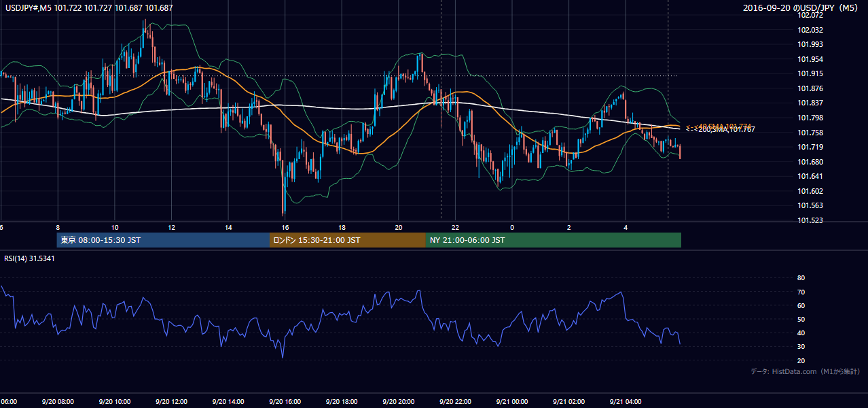Click the 9/20 10:00 time axis label
Image resolution: width=868 pixels, height=408 pixels.
114,402
